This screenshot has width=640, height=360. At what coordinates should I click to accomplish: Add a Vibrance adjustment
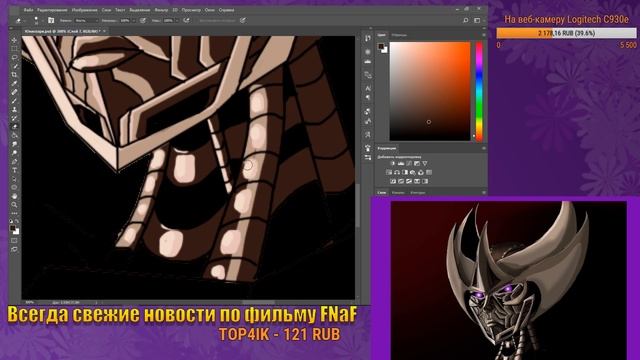click(425, 163)
